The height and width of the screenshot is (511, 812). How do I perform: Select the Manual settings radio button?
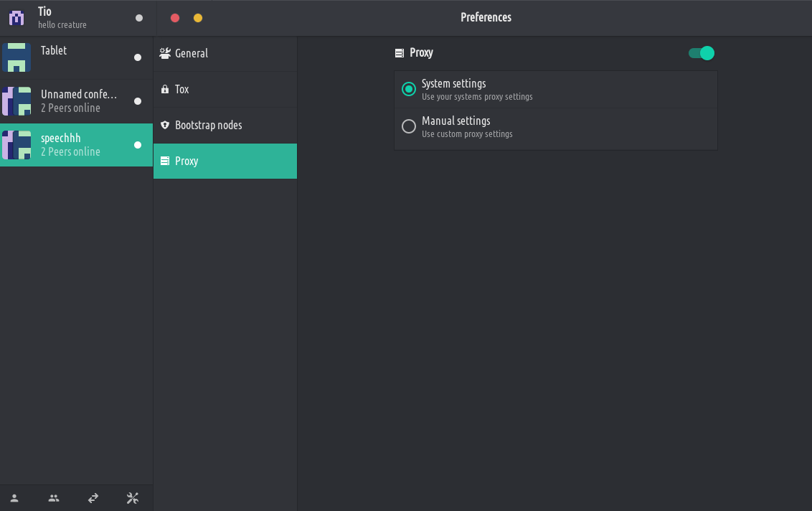(409, 126)
